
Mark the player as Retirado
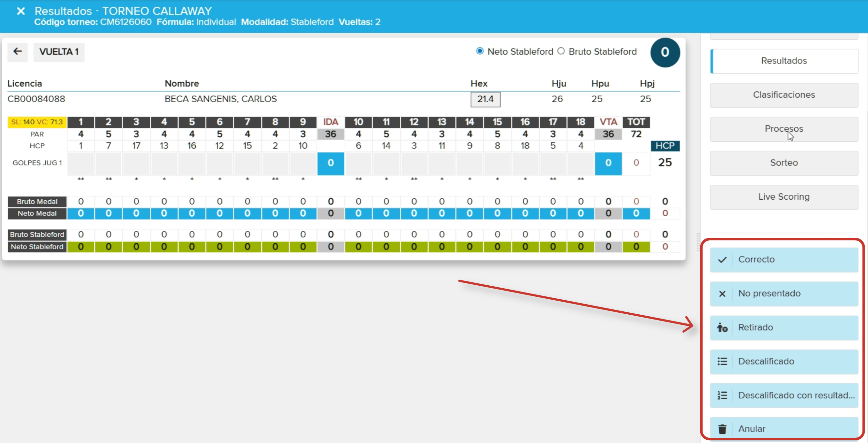[784, 328]
